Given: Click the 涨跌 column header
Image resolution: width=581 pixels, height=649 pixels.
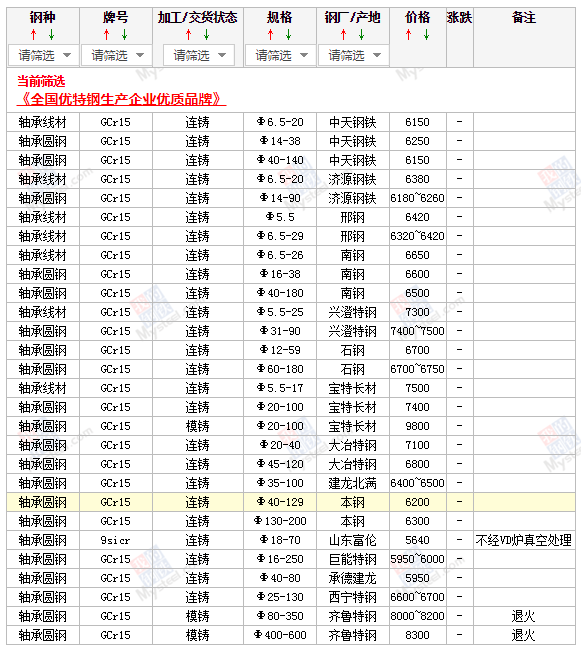Looking at the screenshot, I should pos(459,18).
